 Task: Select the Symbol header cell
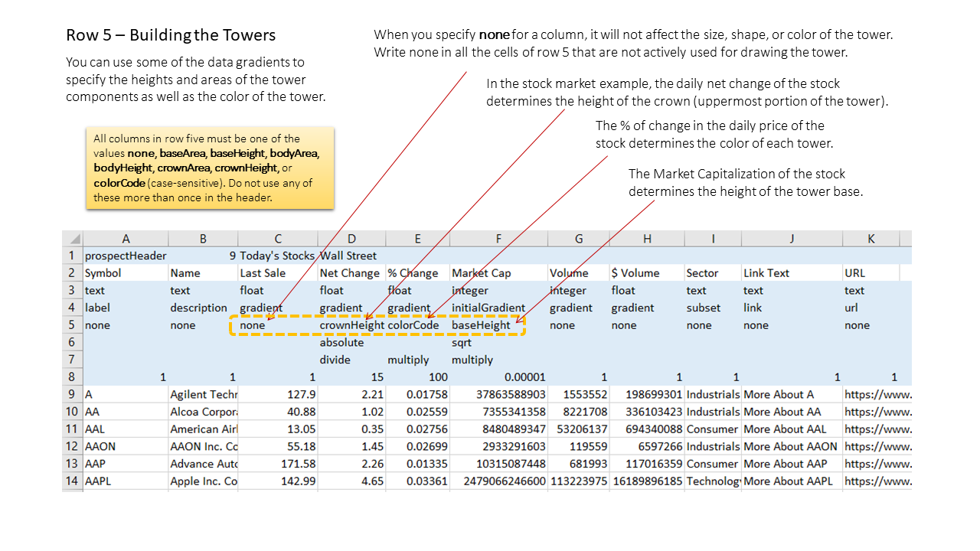(126, 273)
